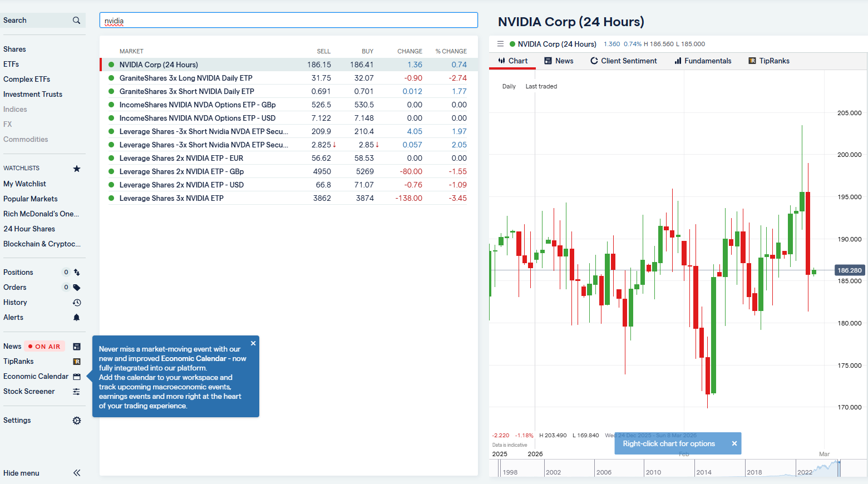This screenshot has height=484, width=868.
Task: Select the 24 Hour Shares watchlist
Action: [x=29, y=229]
